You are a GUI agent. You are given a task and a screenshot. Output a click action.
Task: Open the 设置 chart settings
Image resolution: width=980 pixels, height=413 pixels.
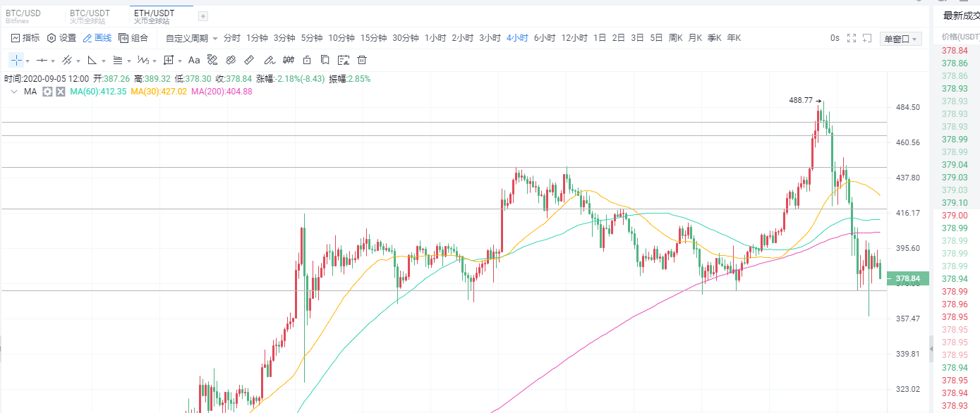point(61,38)
